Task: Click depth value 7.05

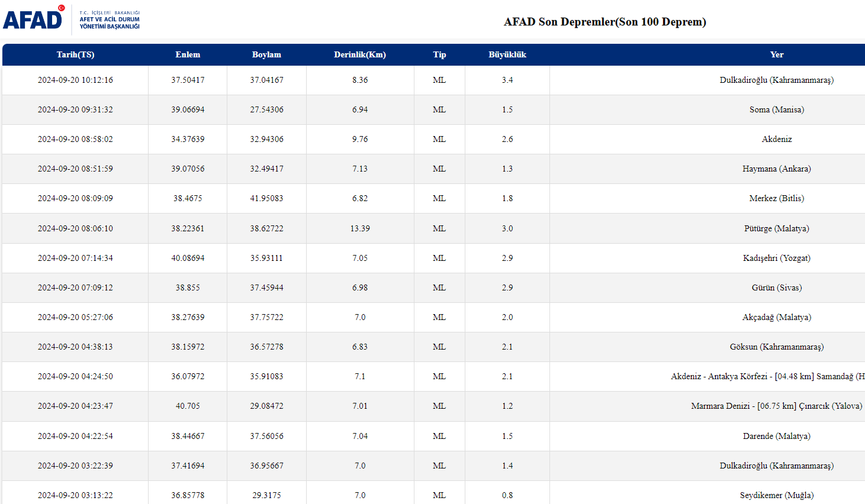Action: [x=360, y=258]
